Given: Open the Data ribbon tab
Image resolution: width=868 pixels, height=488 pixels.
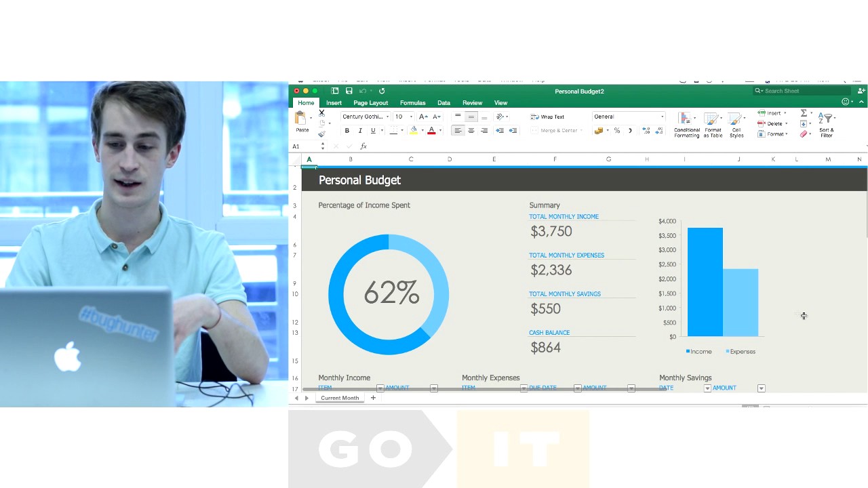Looking at the screenshot, I should (x=443, y=103).
